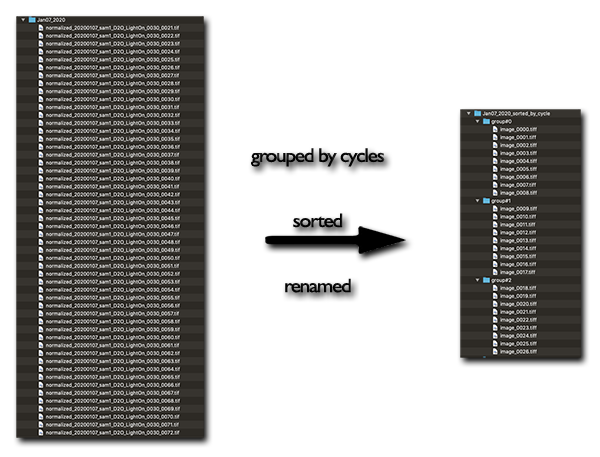Collapse group#1 using its disclosure triangle
The width and height of the screenshot is (600, 457).
click(476, 201)
